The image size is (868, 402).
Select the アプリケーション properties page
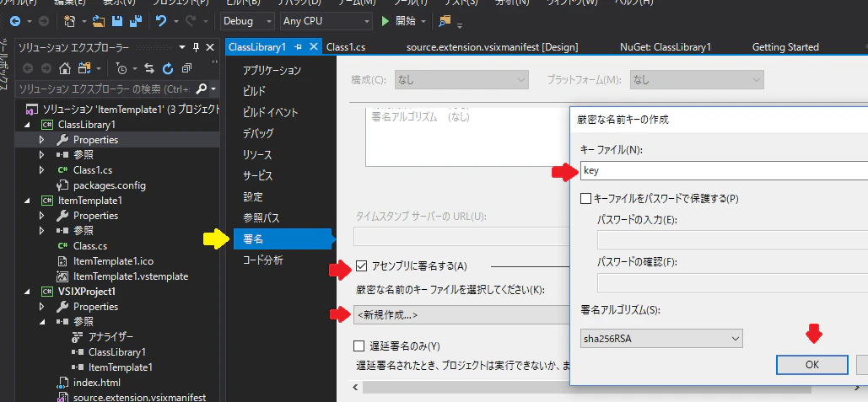point(272,70)
